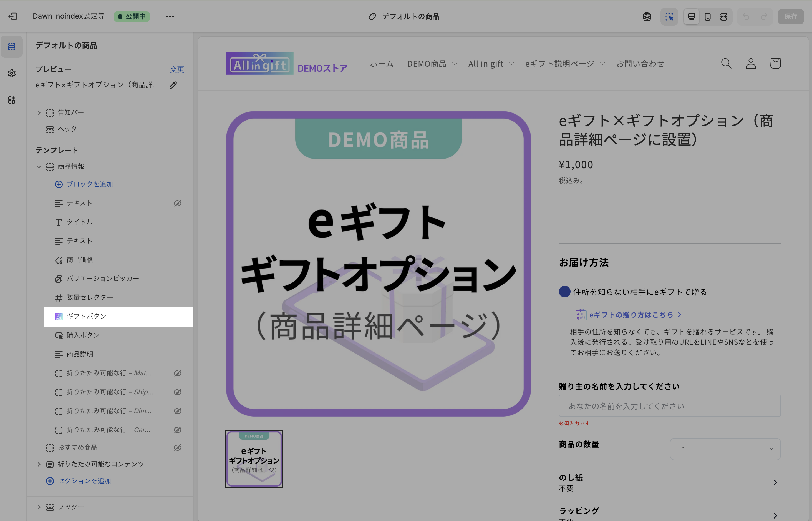Image resolution: width=812 pixels, height=521 pixels.
Task: Click the 変更 preview link
Action: (177, 69)
